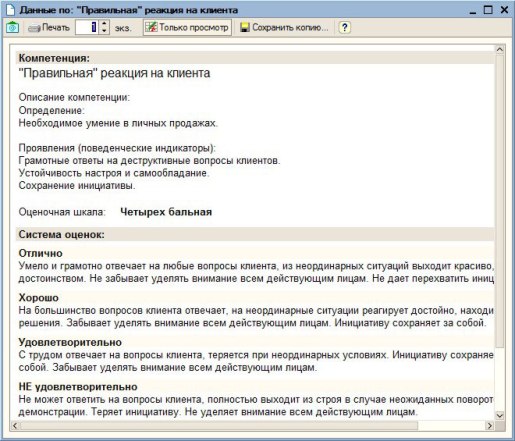Click the green camera icon in toolbar

pyautogui.click(x=12, y=27)
